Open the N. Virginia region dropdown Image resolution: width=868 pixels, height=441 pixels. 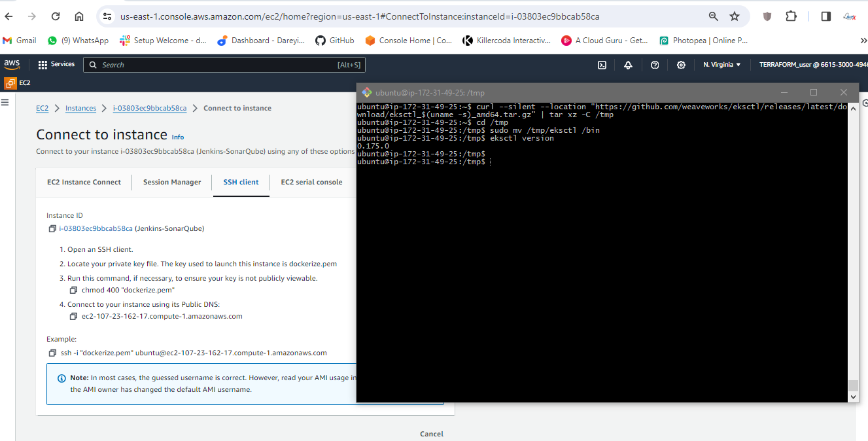[721, 65]
